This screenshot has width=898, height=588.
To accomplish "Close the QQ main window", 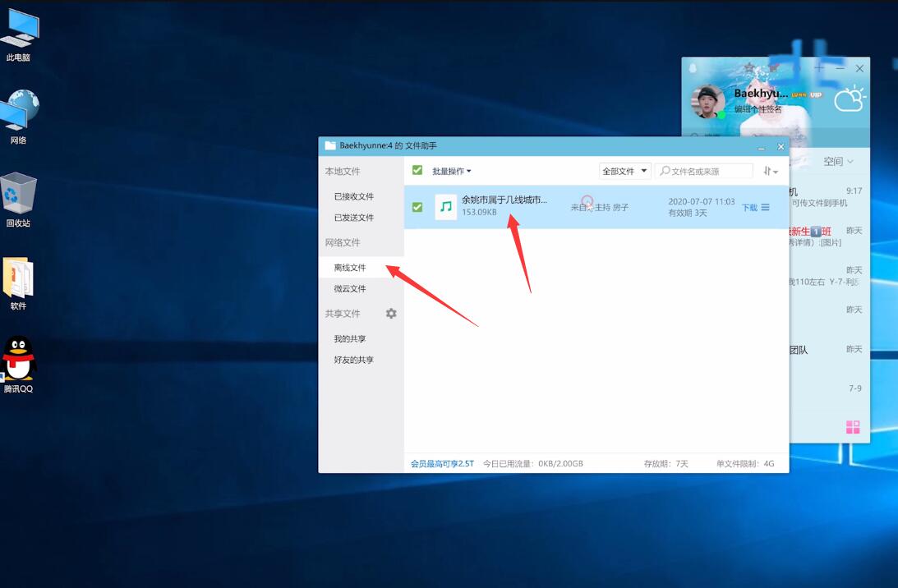I will pyautogui.click(x=859, y=68).
